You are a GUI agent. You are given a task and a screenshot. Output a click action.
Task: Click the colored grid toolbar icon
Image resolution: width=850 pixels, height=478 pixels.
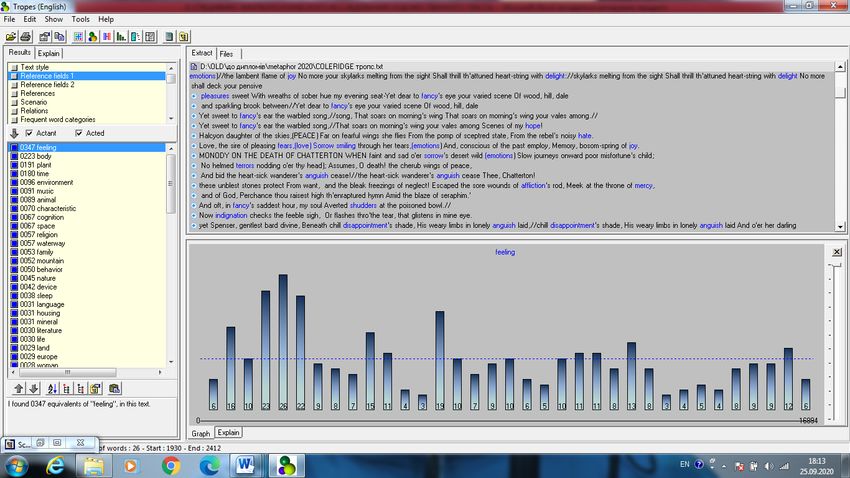[x=79, y=37]
